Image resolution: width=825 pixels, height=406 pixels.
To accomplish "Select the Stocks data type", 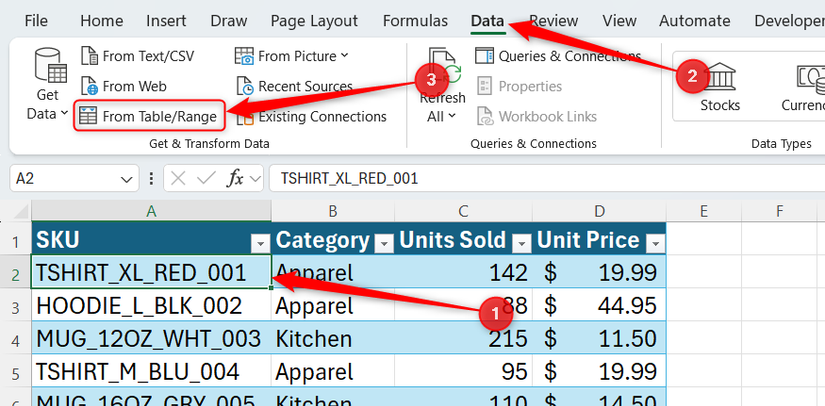I will [719, 86].
